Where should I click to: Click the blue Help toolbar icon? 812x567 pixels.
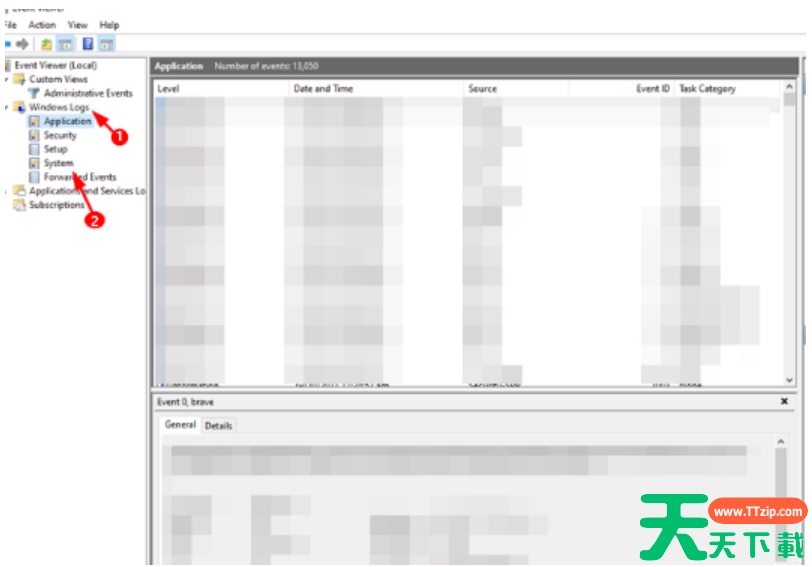pyautogui.click(x=88, y=44)
